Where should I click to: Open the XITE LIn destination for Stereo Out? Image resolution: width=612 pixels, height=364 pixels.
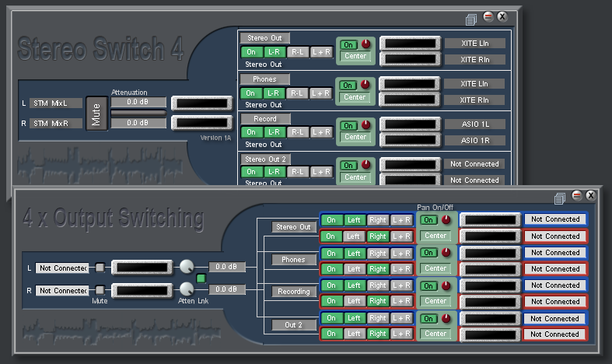click(x=474, y=44)
